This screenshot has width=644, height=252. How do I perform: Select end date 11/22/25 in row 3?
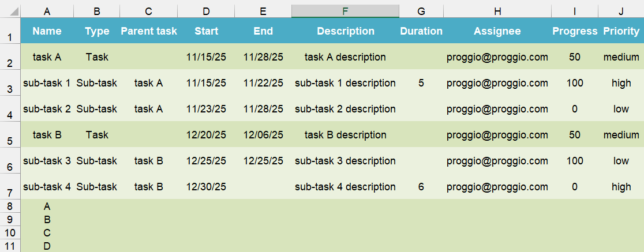(263, 83)
